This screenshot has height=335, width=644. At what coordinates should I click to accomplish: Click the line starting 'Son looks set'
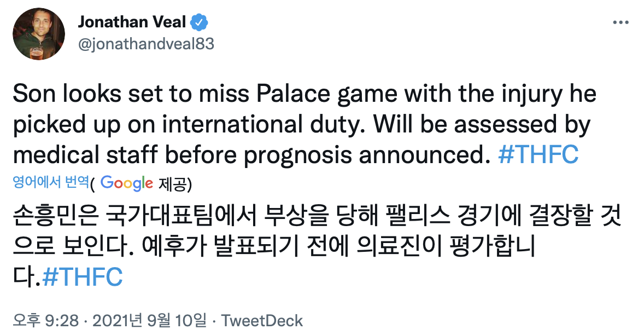(x=303, y=95)
